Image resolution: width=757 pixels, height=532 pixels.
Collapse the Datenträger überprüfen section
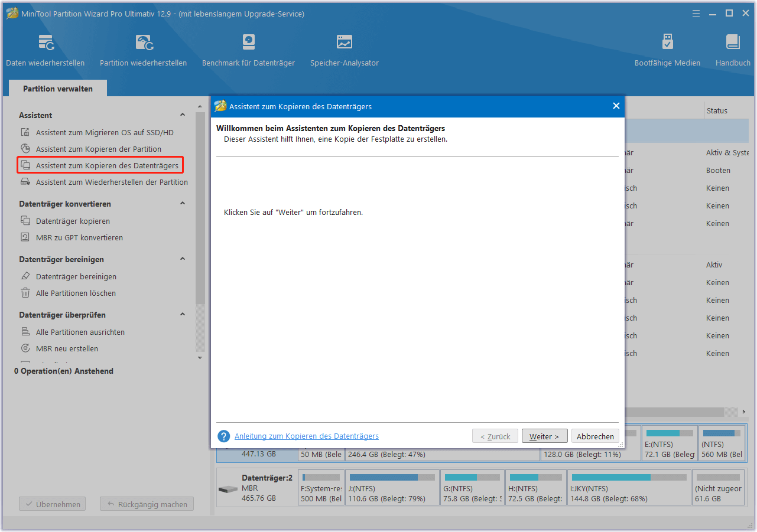coord(183,315)
